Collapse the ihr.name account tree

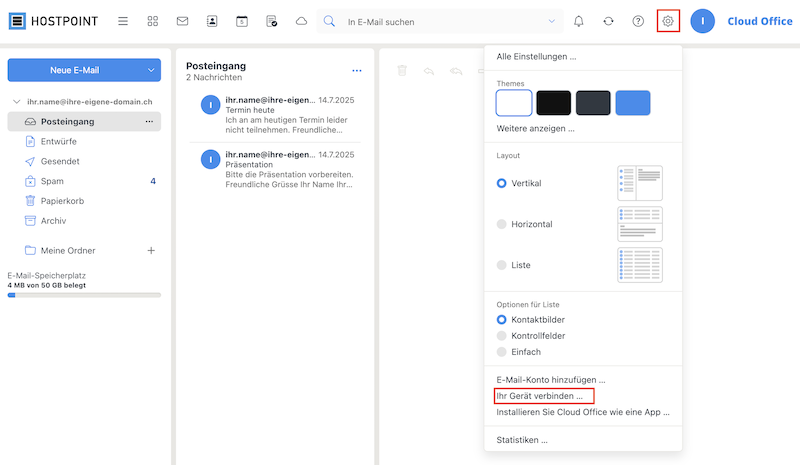(x=16, y=102)
